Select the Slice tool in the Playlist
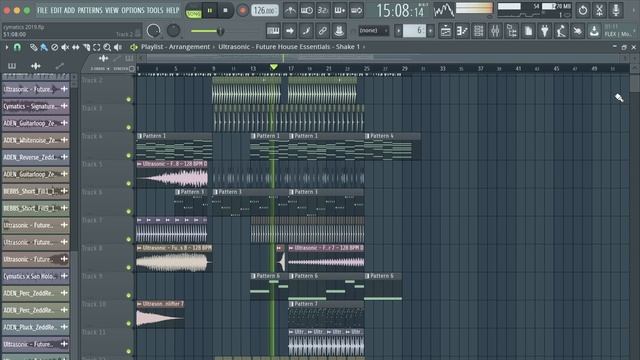640x360 pixels. pyautogui.click(x=86, y=47)
